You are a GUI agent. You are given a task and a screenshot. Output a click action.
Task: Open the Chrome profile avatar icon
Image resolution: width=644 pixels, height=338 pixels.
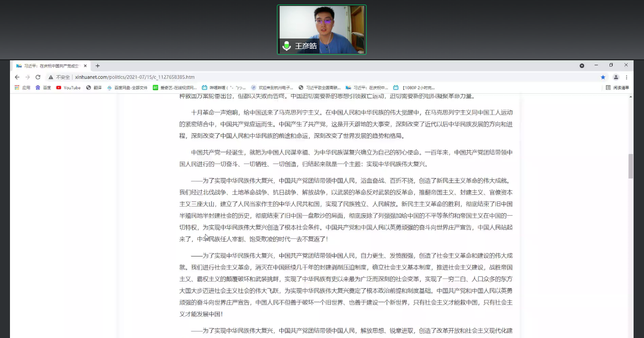click(616, 77)
